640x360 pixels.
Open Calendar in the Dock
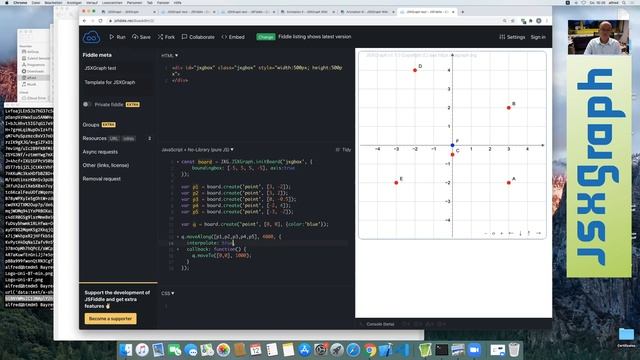(256, 350)
